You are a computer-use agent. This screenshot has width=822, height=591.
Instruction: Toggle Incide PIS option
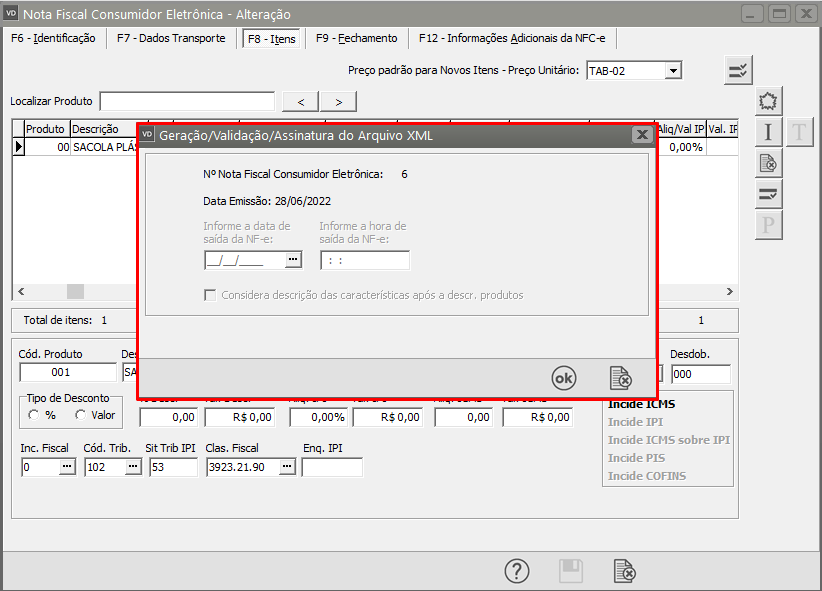point(636,458)
